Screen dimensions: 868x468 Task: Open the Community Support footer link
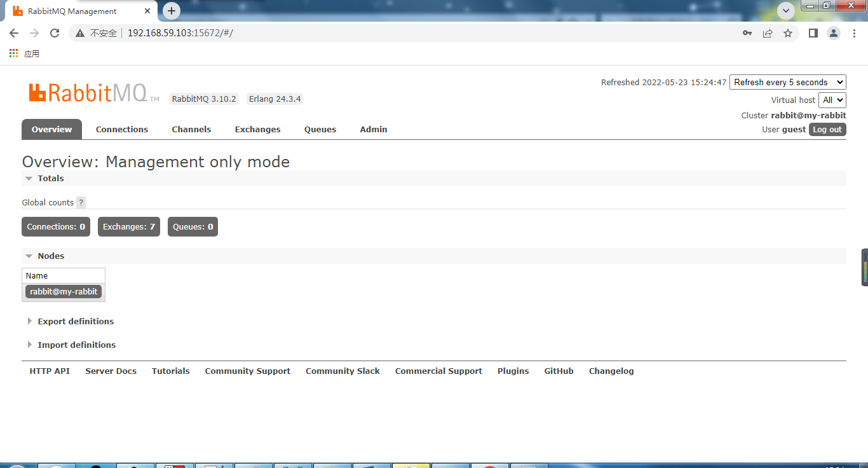point(247,371)
